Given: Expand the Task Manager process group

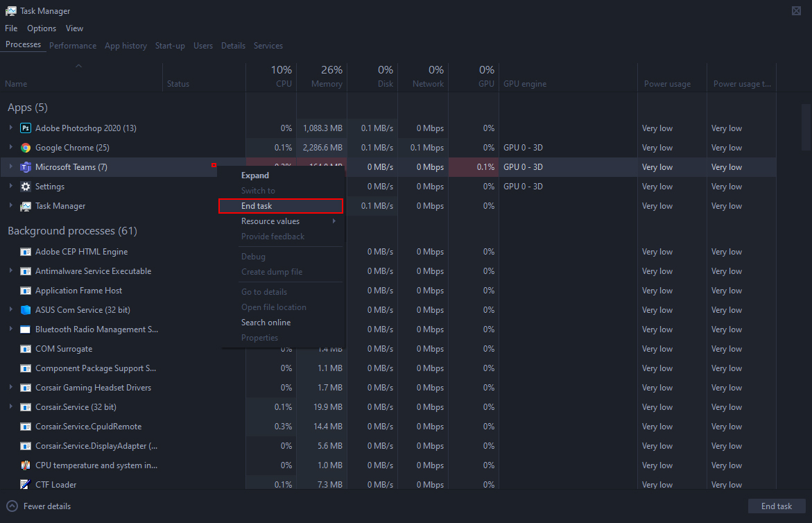Looking at the screenshot, I should pos(11,205).
